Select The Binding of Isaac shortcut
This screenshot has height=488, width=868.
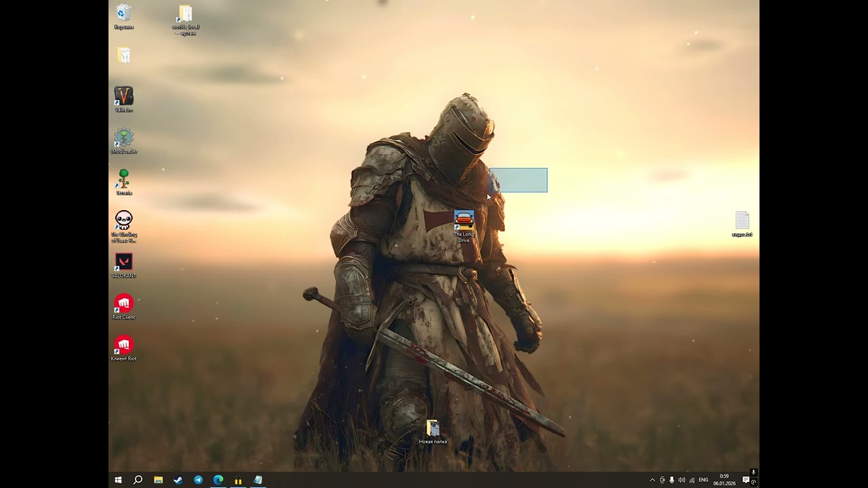(x=123, y=226)
